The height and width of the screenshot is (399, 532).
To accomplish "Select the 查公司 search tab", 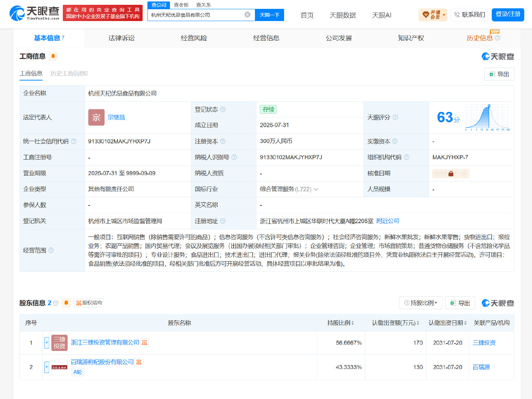I will (159, 5).
